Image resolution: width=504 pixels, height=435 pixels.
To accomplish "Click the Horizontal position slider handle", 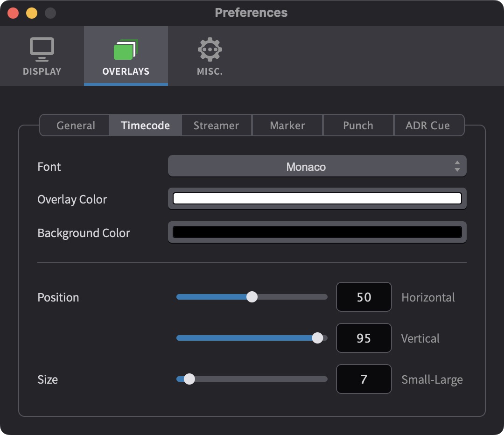I will pos(252,297).
